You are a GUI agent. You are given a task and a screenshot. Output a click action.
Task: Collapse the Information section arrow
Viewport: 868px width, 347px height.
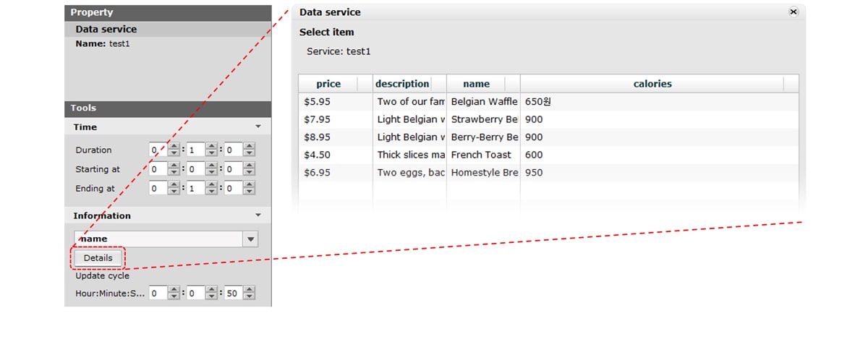[x=258, y=215]
